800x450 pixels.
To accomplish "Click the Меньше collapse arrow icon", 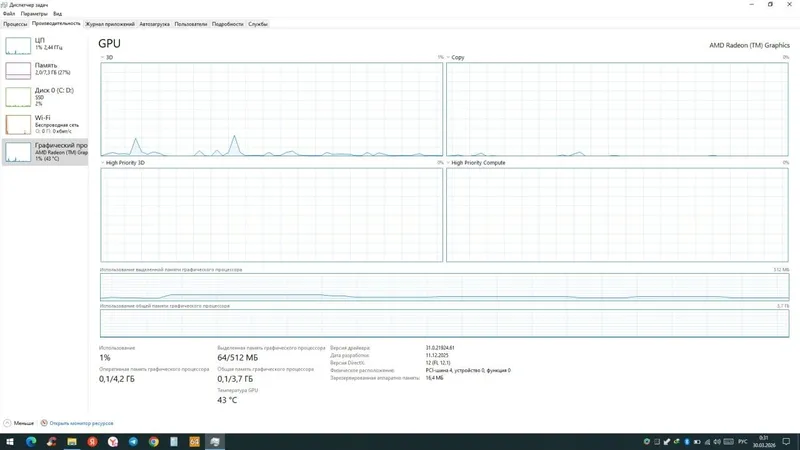I will click(7, 423).
